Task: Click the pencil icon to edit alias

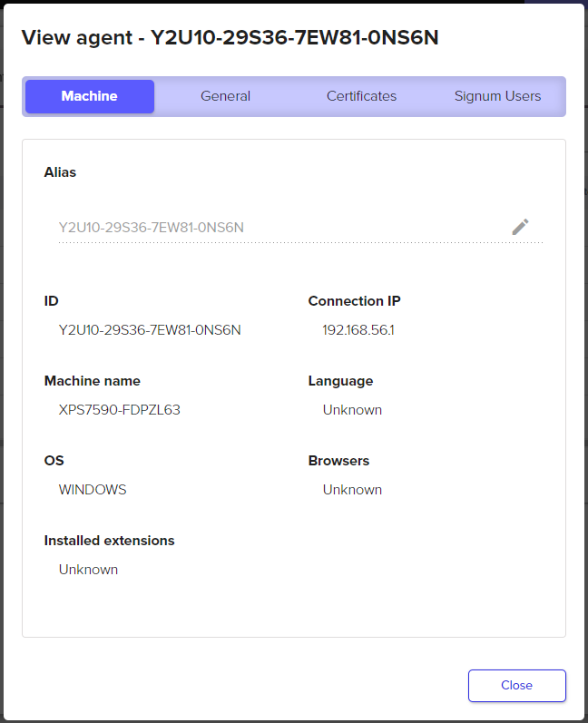Action: coord(520,227)
